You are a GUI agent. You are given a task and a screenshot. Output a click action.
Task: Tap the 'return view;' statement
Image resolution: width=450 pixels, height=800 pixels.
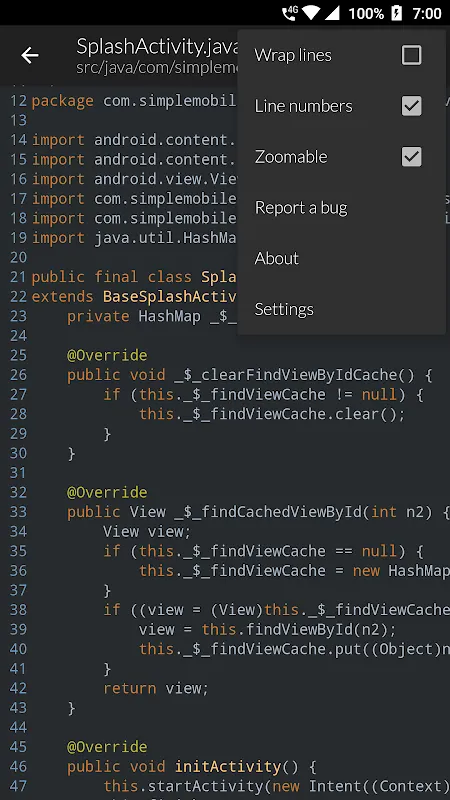point(156,688)
